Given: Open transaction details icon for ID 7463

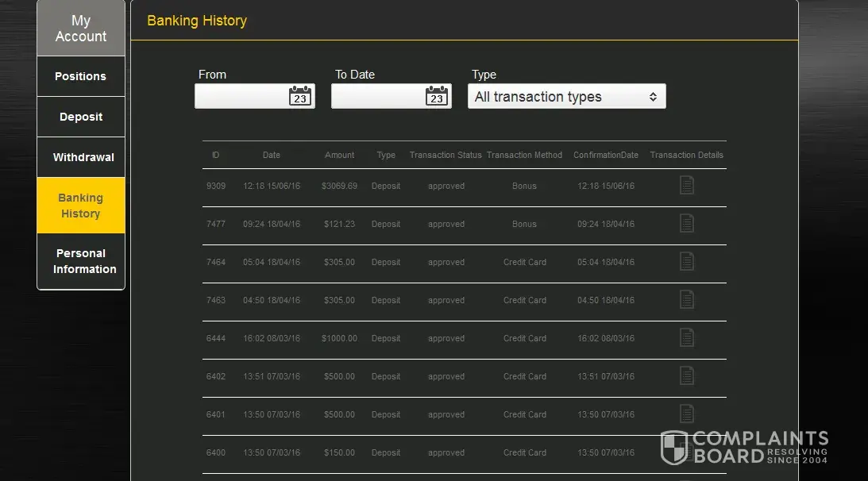Looking at the screenshot, I should (x=686, y=299).
